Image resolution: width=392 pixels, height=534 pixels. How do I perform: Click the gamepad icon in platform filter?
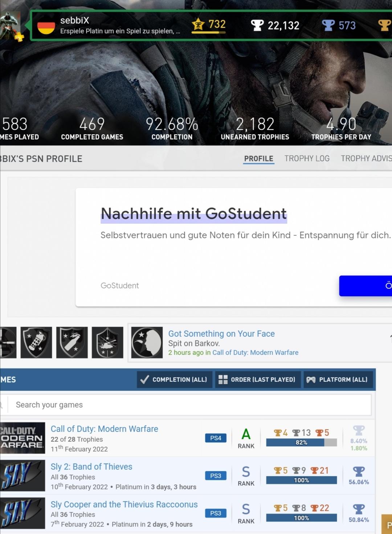(x=311, y=380)
